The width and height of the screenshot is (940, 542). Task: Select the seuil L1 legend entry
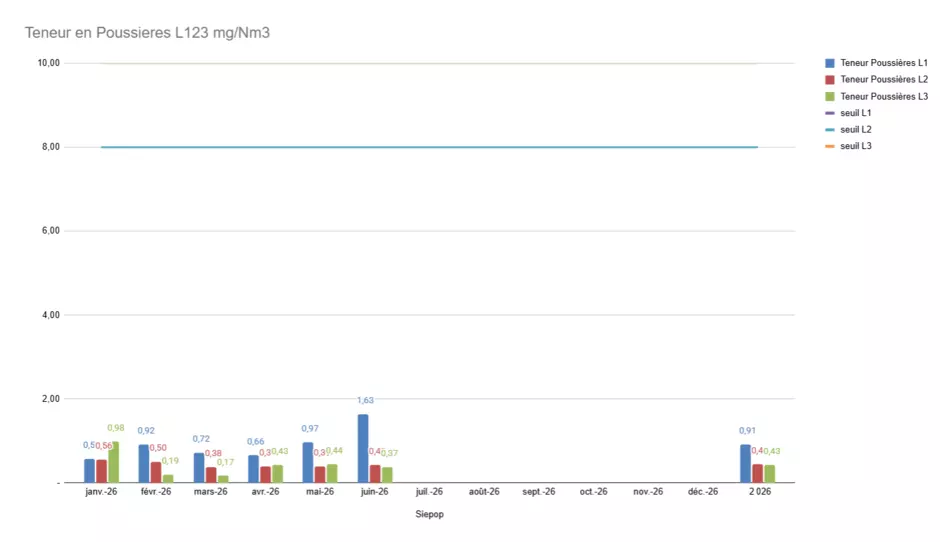click(x=848, y=113)
